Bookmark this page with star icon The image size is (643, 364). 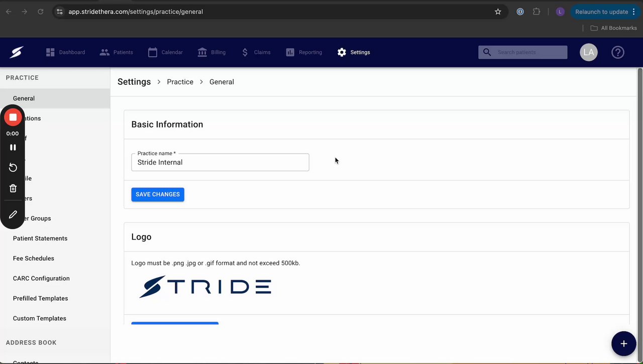(498, 12)
